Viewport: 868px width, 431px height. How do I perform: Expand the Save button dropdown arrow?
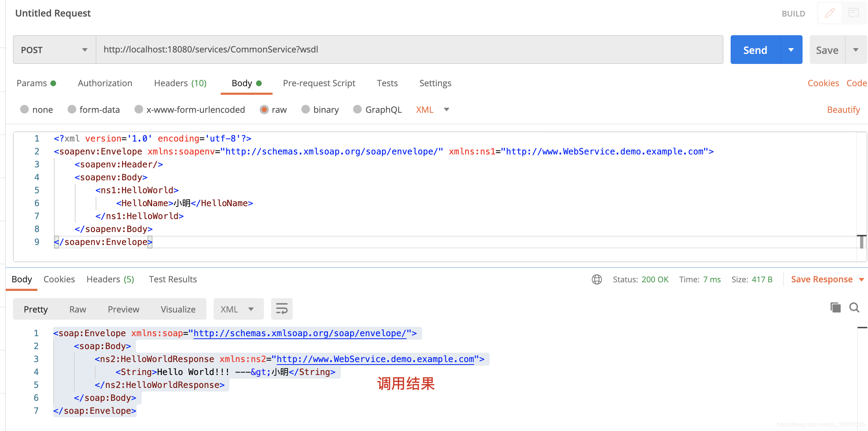tap(856, 50)
